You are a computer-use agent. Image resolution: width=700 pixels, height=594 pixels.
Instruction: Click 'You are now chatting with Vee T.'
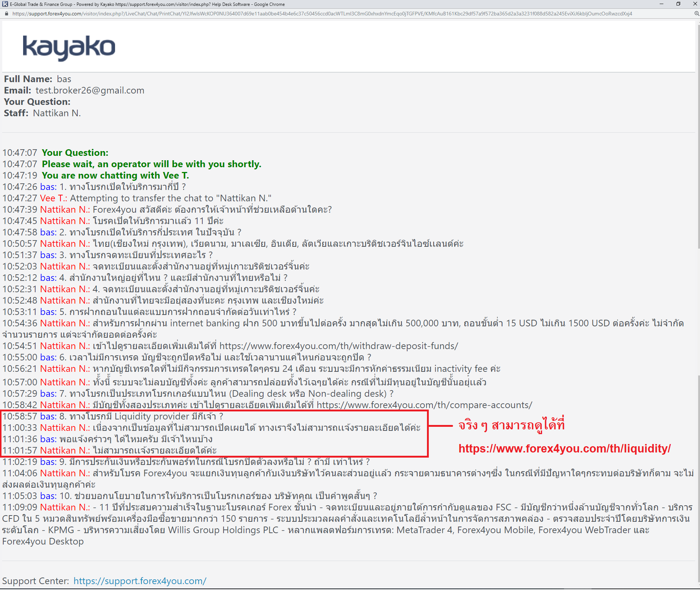115,175
